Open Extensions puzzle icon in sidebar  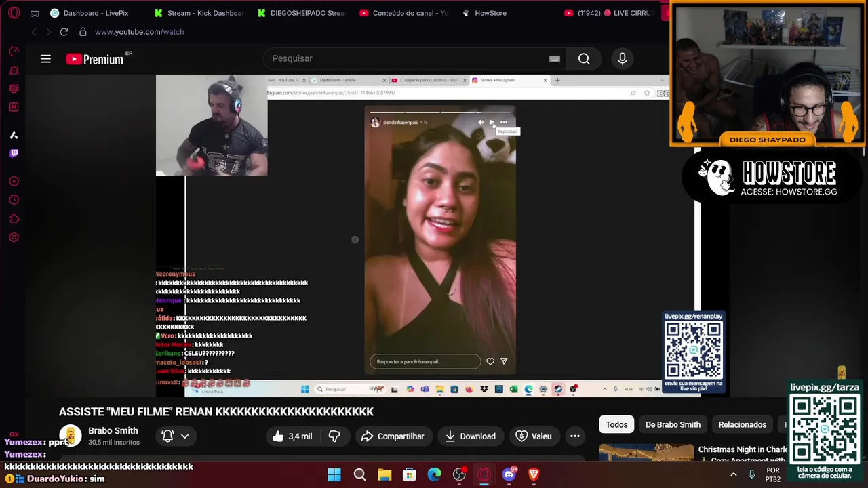click(x=14, y=219)
